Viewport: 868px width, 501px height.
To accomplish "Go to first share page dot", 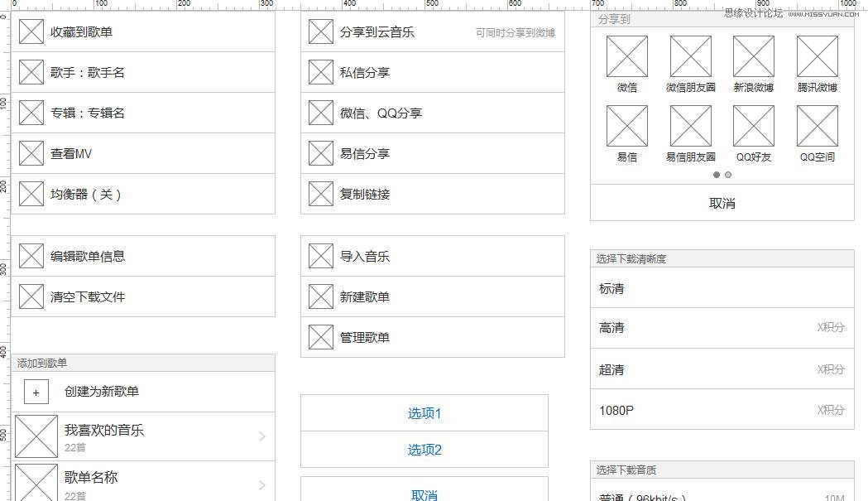I will tap(717, 175).
